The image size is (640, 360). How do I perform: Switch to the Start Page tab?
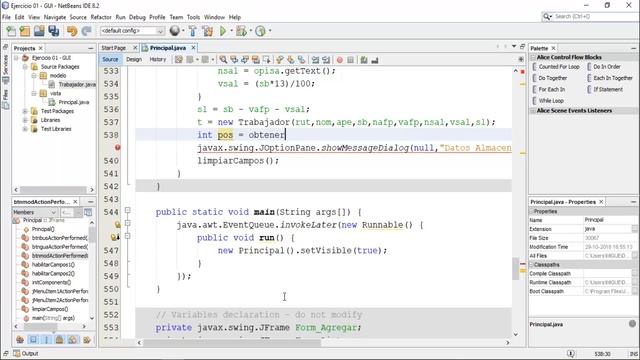[113, 48]
